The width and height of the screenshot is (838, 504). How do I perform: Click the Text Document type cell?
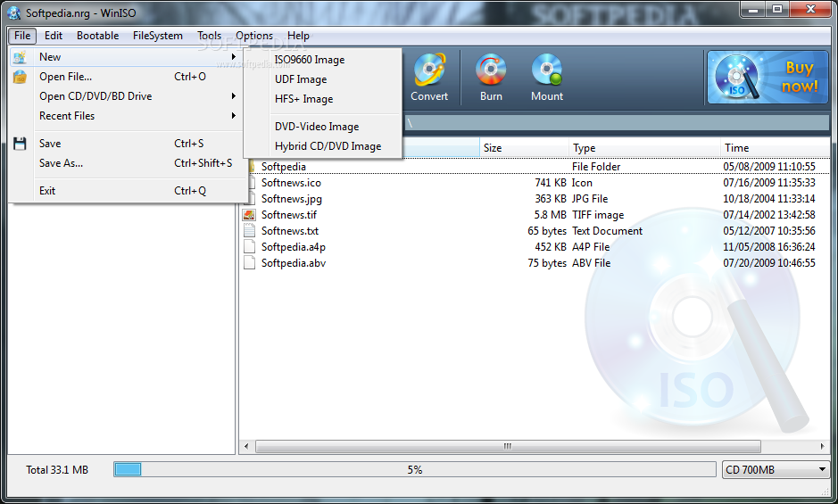coord(607,231)
